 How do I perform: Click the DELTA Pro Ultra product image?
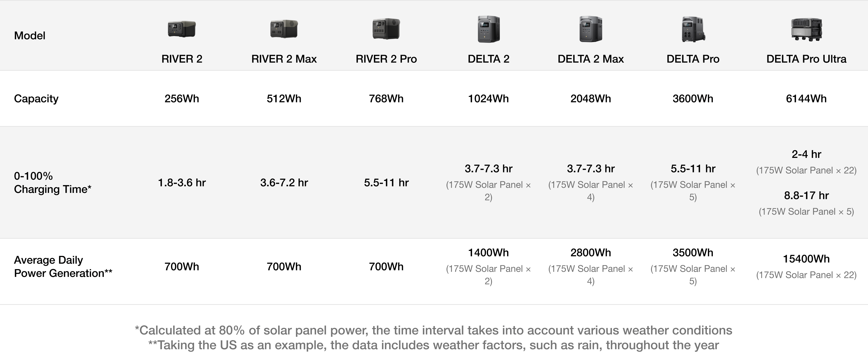[806, 30]
